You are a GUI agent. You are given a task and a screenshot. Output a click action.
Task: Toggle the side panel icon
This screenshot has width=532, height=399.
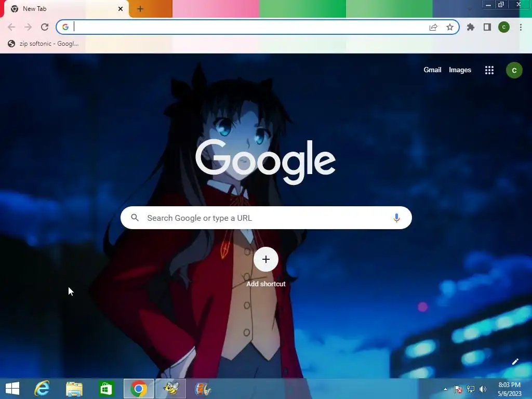pyautogui.click(x=487, y=27)
